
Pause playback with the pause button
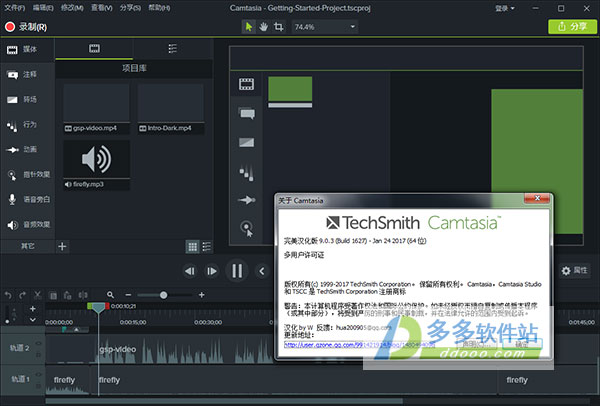coord(237,271)
